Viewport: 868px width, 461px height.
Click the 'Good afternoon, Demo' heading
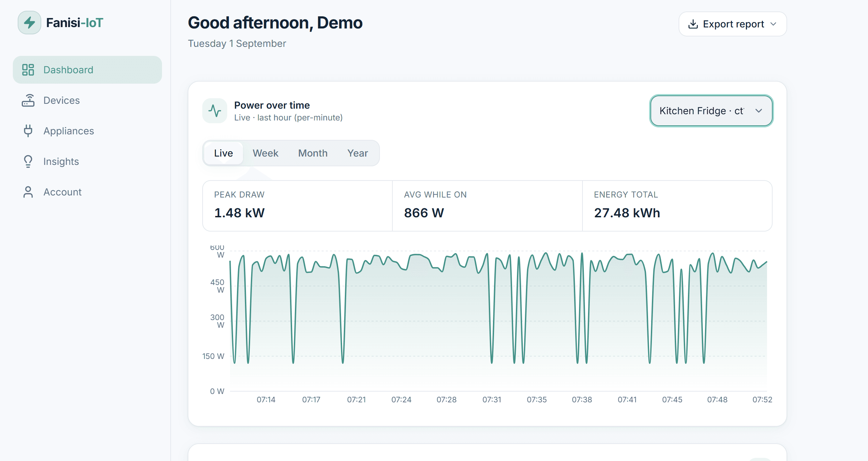click(275, 23)
